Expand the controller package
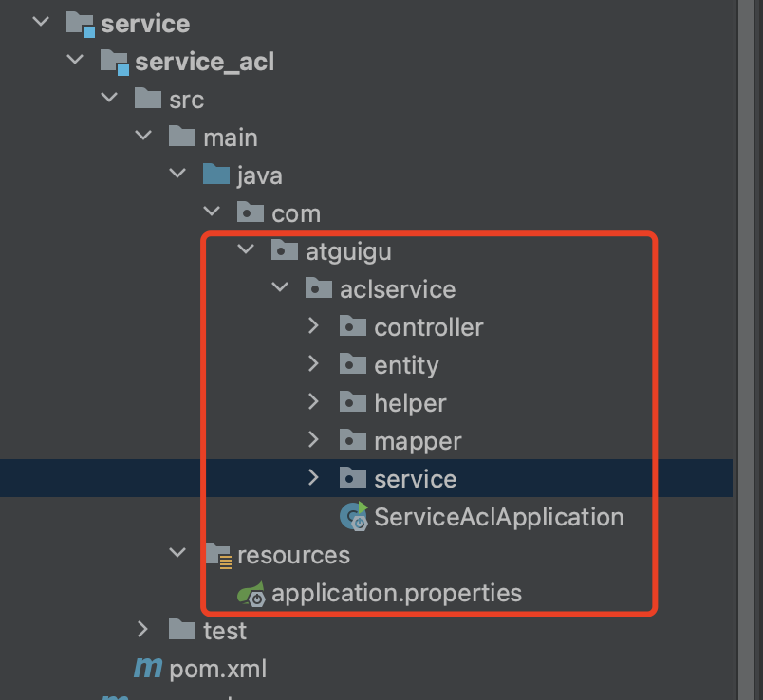 pos(314,326)
